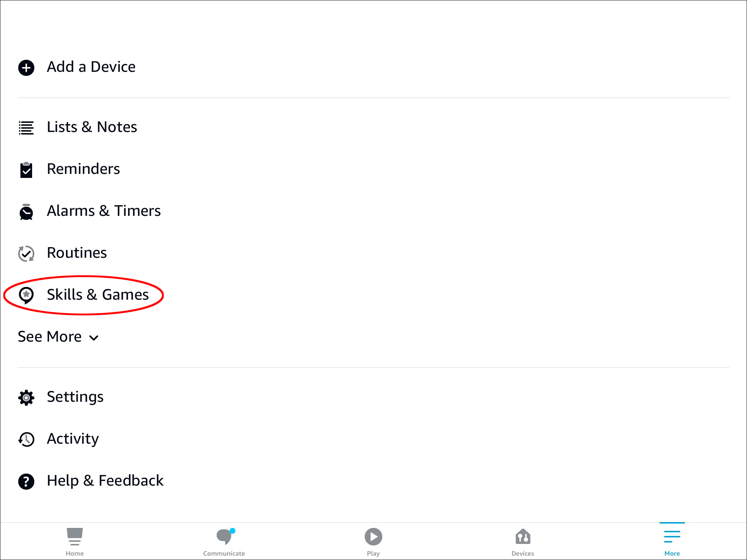
Task: Select the Lists & Notes text entry
Action: 92,127
